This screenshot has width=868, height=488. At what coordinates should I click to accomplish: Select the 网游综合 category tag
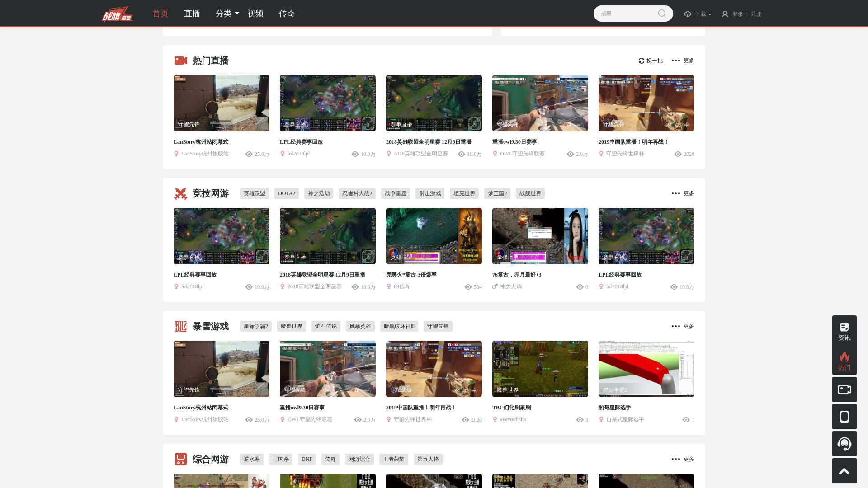359,459
